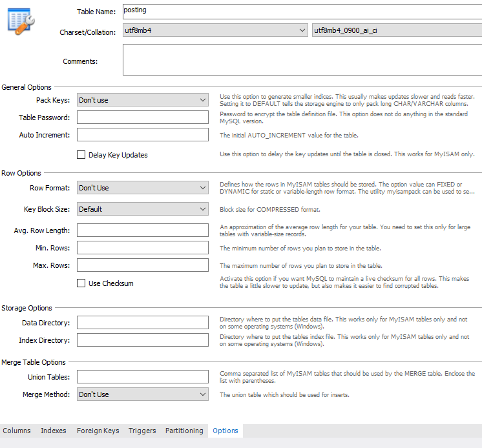Image resolution: width=482 pixels, height=448 pixels.
Task: Select the Options tab
Action: 225,431
